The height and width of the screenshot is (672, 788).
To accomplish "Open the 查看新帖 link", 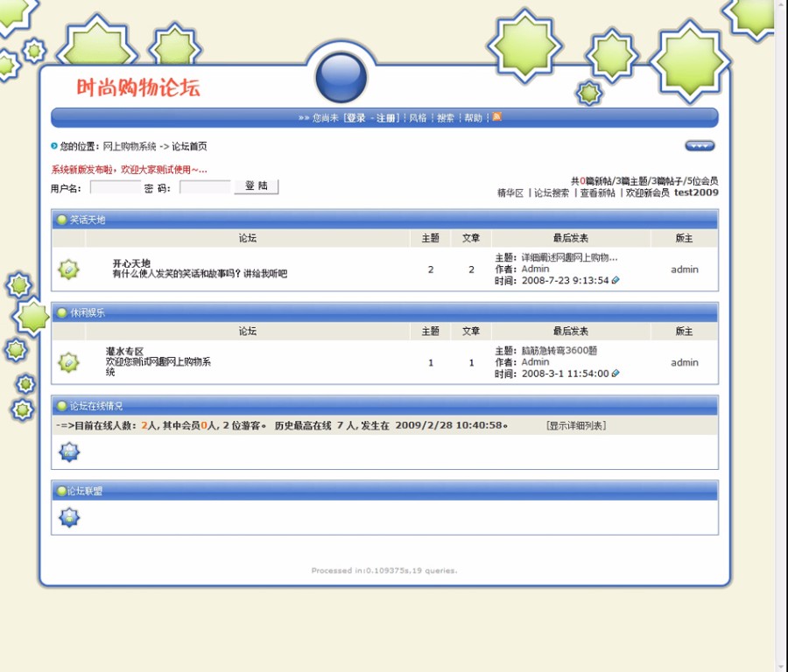I will point(597,192).
